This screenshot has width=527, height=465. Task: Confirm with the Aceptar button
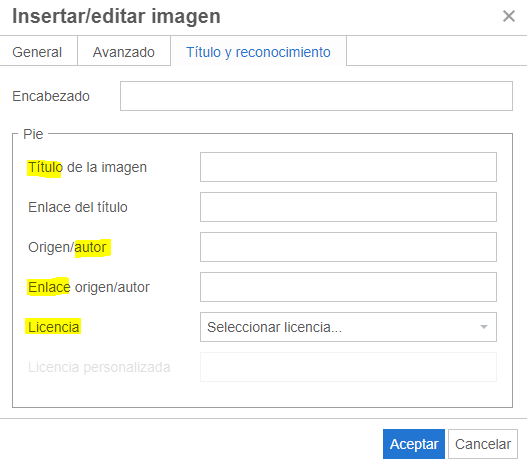tap(414, 444)
